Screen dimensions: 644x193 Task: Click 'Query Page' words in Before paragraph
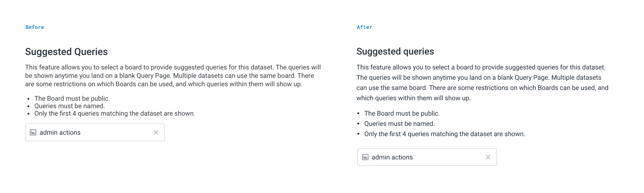[153, 76]
